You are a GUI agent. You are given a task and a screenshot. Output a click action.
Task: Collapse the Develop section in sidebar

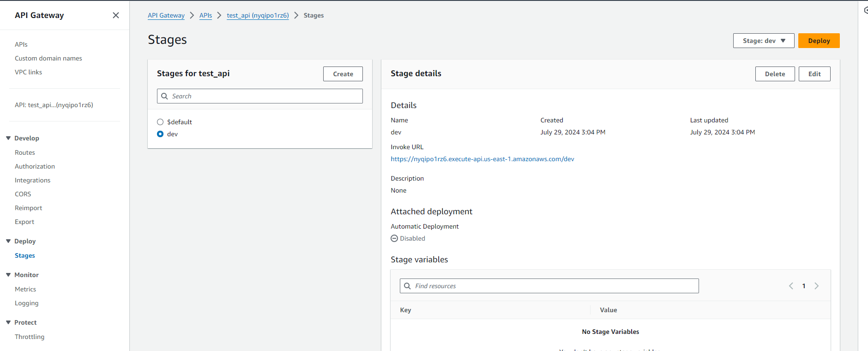[8, 138]
